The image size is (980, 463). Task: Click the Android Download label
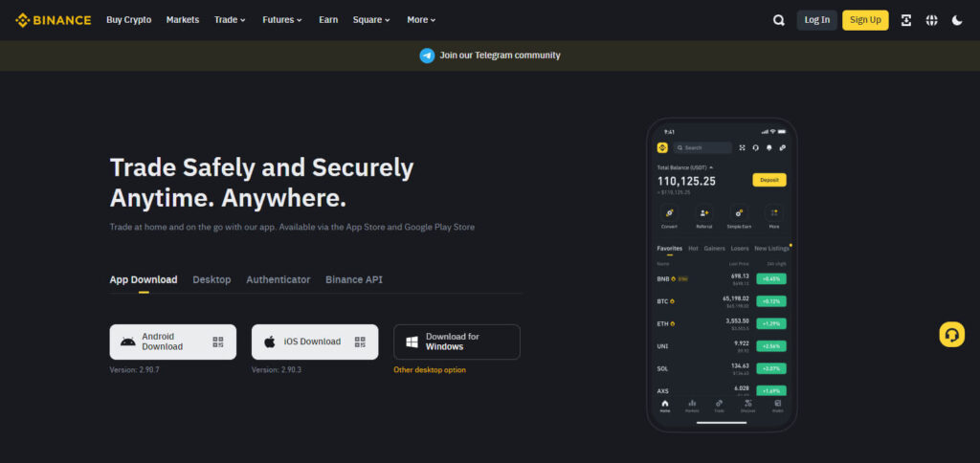coord(163,342)
